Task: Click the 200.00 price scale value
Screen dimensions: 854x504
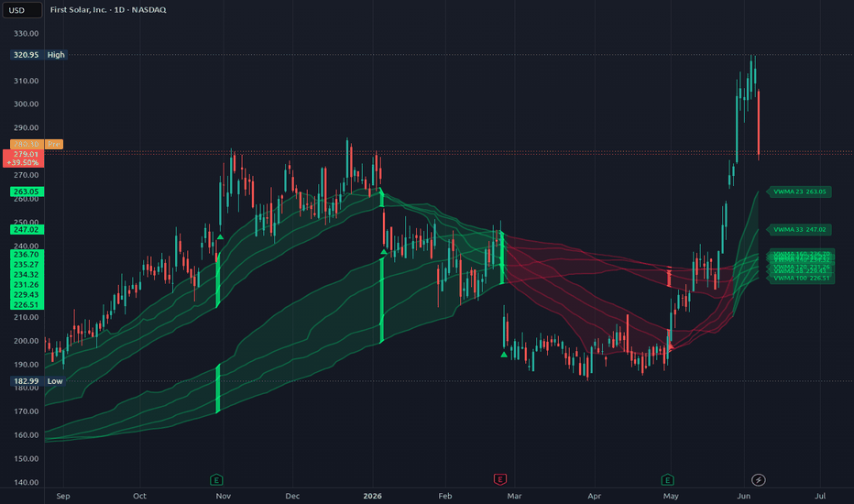Action: point(27,341)
